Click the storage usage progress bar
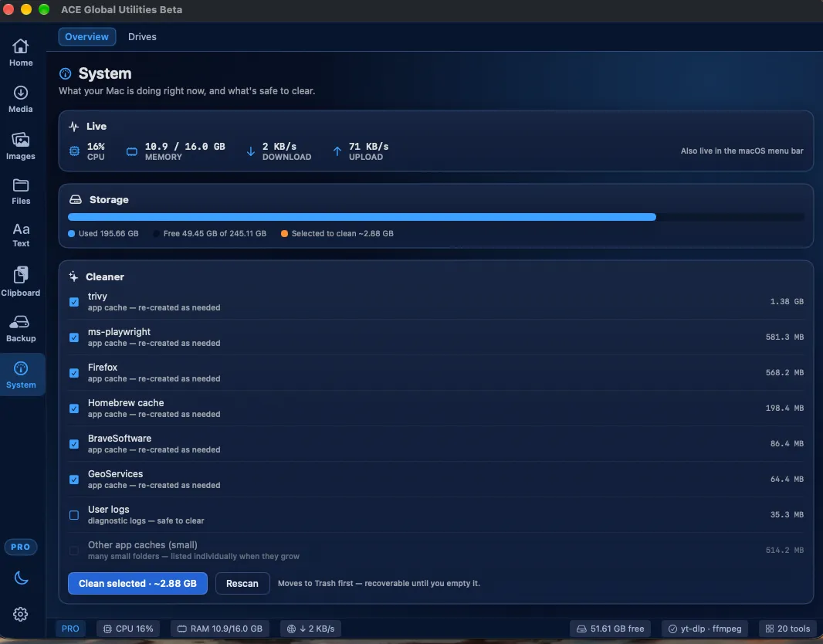 pos(435,217)
